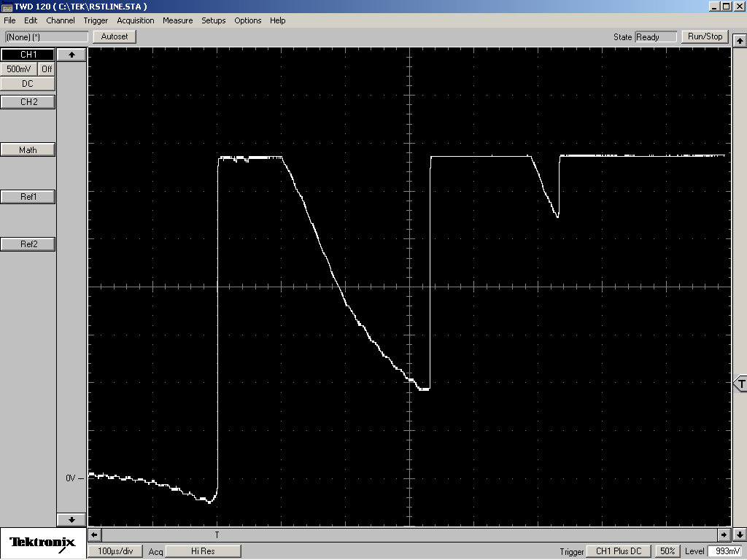Open the Trigger menu
747x560 pixels.
[x=96, y=20]
